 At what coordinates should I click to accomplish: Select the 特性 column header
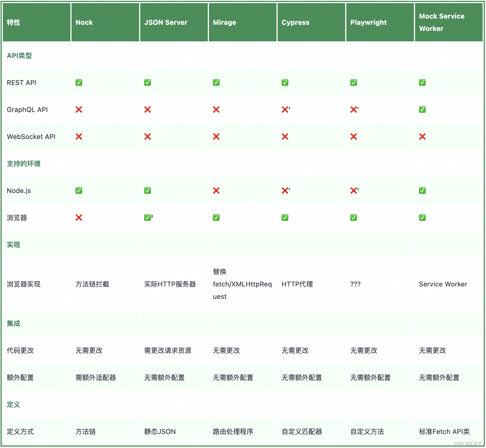click(37, 22)
